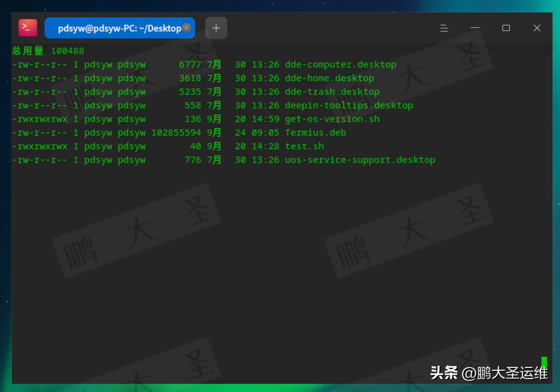Select the pdsyw@pdsyw-PC: ~/Desktop tab
The height and width of the screenshot is (392, 560).
[120, 28]
